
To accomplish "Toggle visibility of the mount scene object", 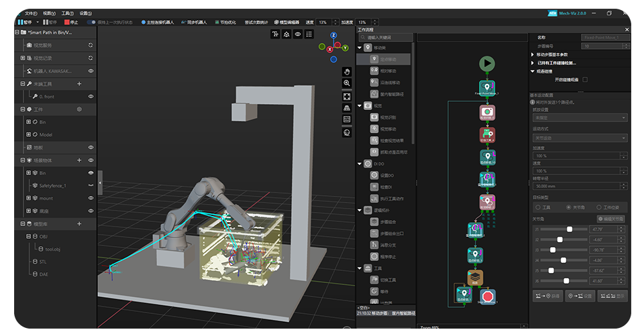I will [91, 199].
